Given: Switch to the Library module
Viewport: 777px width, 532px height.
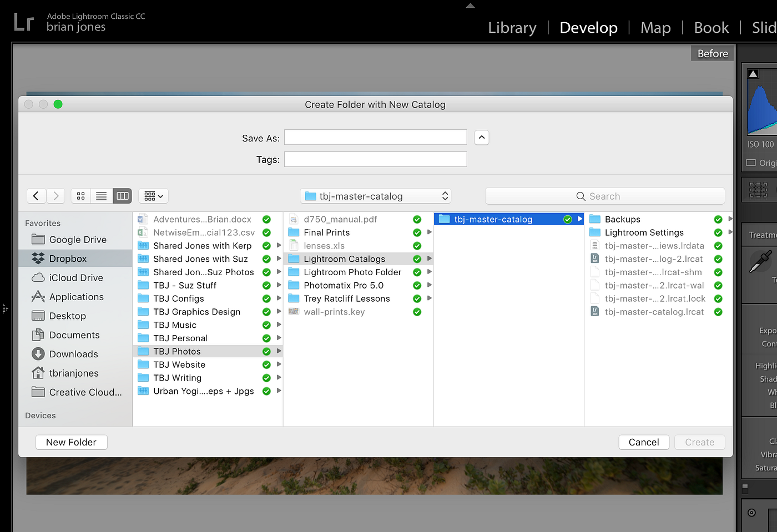Looking at the screenshot, I should pyautogui.click(x=512, y=27).
